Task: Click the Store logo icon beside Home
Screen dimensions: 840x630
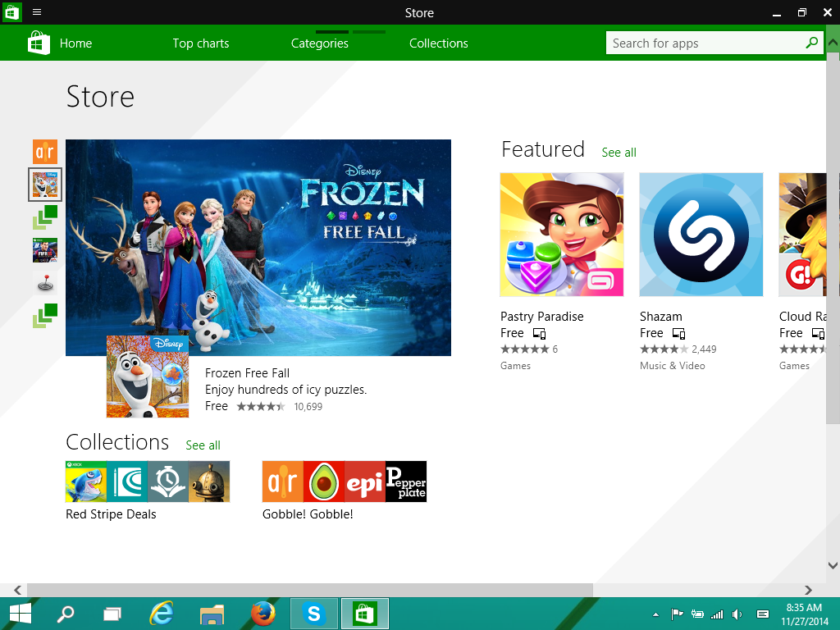Action: click(39, 43)
